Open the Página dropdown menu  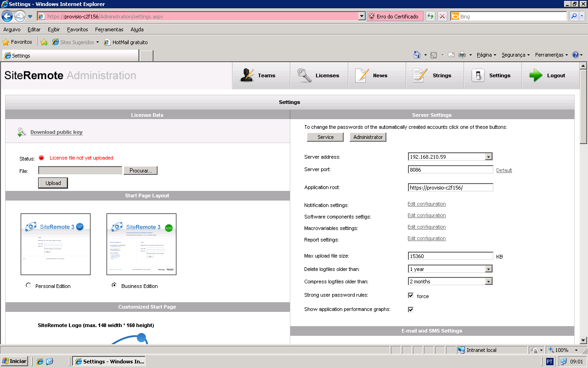[x=486, y=55]
